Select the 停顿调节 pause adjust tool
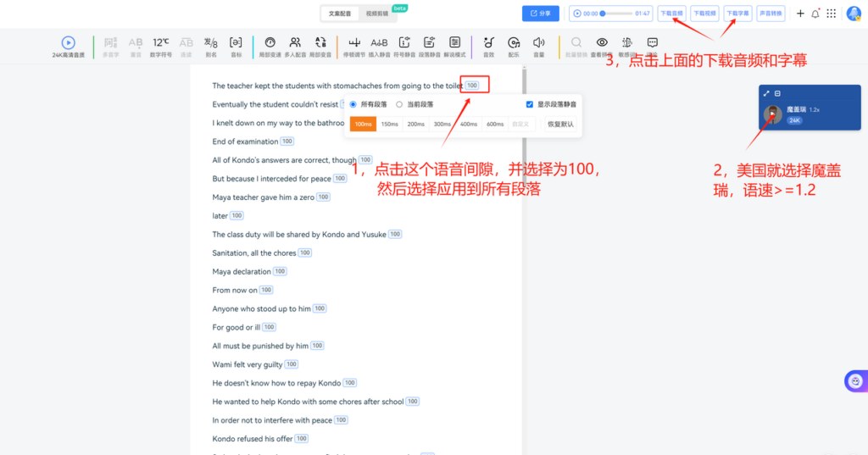The height and width of the screenshot is (455, 868). click(354, 47)
